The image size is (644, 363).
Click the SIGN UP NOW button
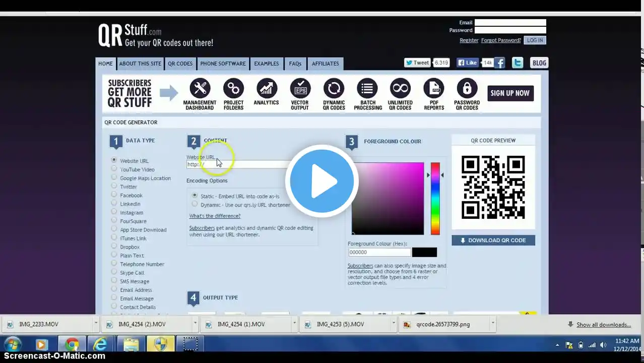510,93
